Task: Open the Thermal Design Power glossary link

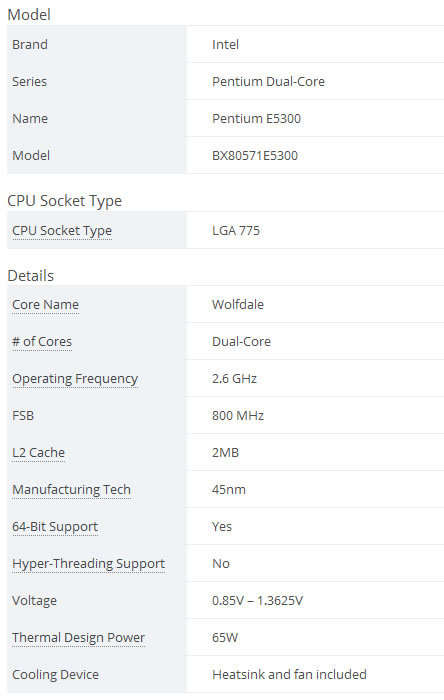Action: tap(78, 638)
